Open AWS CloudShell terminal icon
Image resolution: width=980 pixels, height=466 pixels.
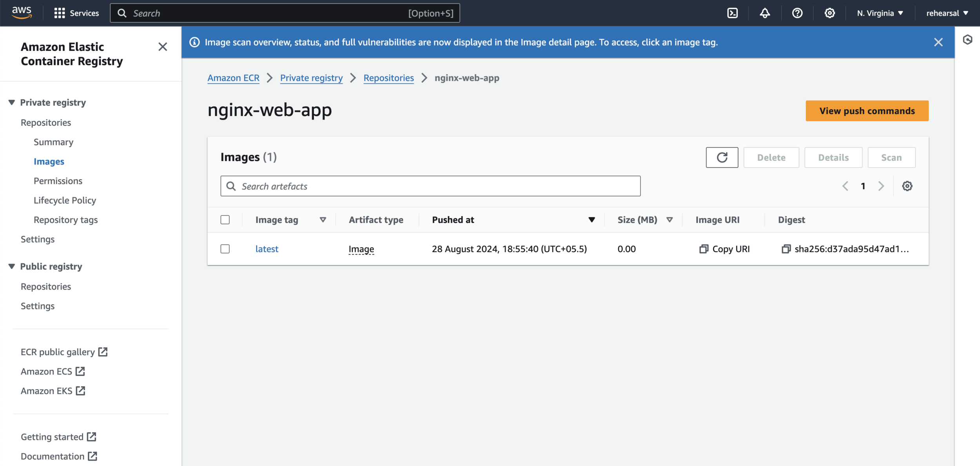coord(732,13)
